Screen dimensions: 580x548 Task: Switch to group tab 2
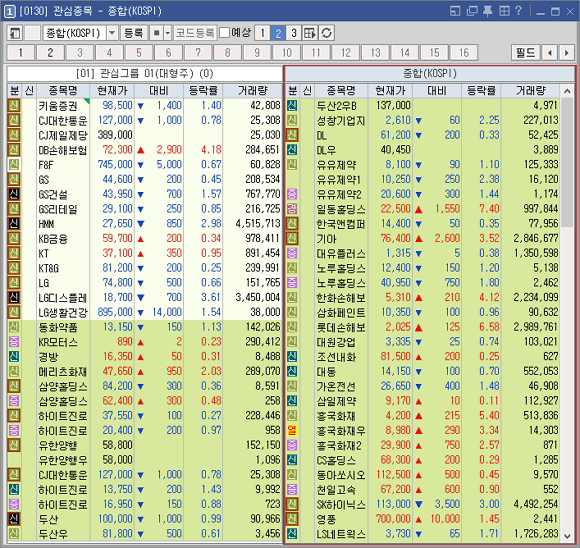click(x=50, y=53)
